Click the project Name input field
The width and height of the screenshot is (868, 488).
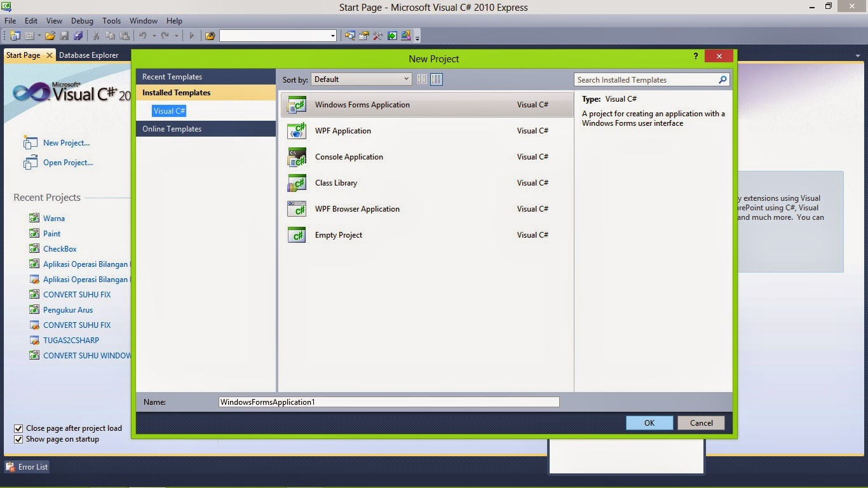pyautogui.click(x=389, y=402)
